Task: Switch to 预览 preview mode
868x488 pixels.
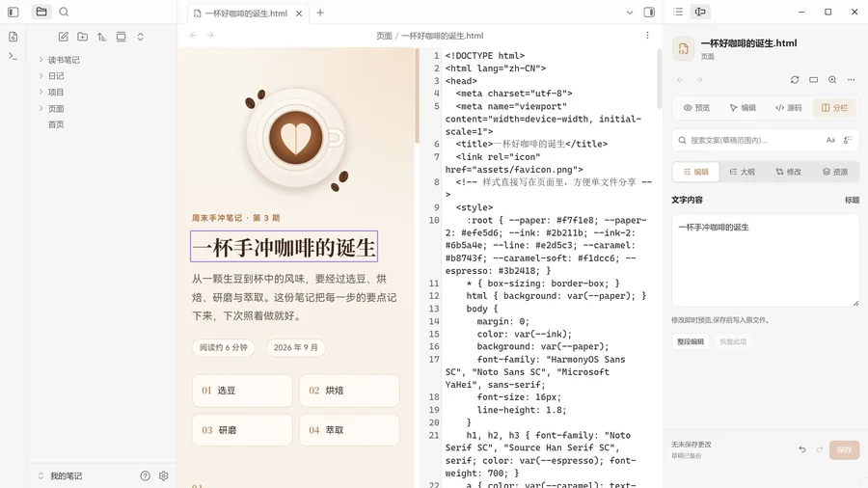Action: (x=696, y=108)
